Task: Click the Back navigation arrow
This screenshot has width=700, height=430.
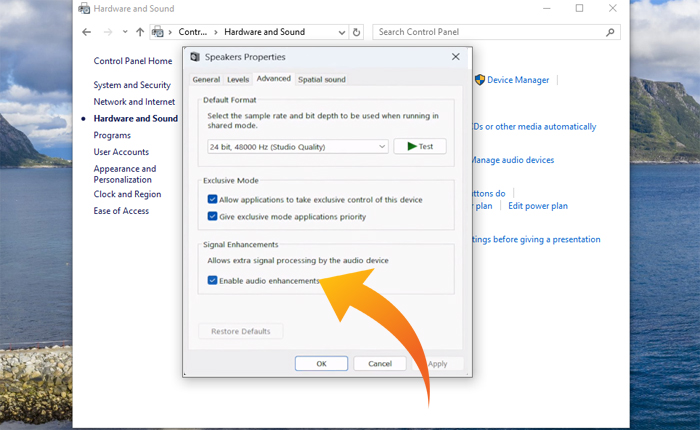Action: (x=87, y=32)
